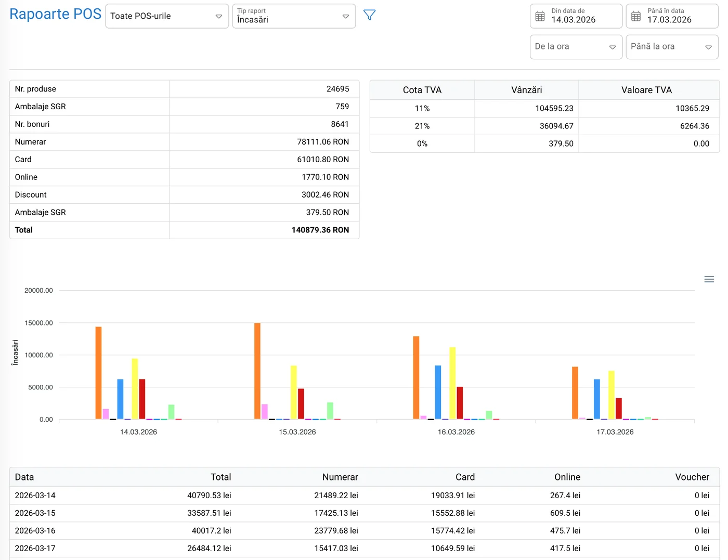
Task: Click the red bar for 17.03.2026
Action: [619, 408]
